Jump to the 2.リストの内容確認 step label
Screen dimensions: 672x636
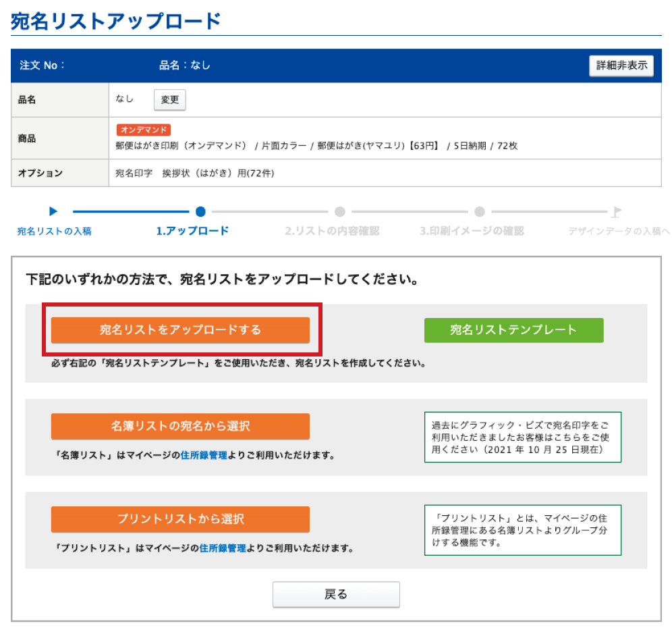point(332,231)
